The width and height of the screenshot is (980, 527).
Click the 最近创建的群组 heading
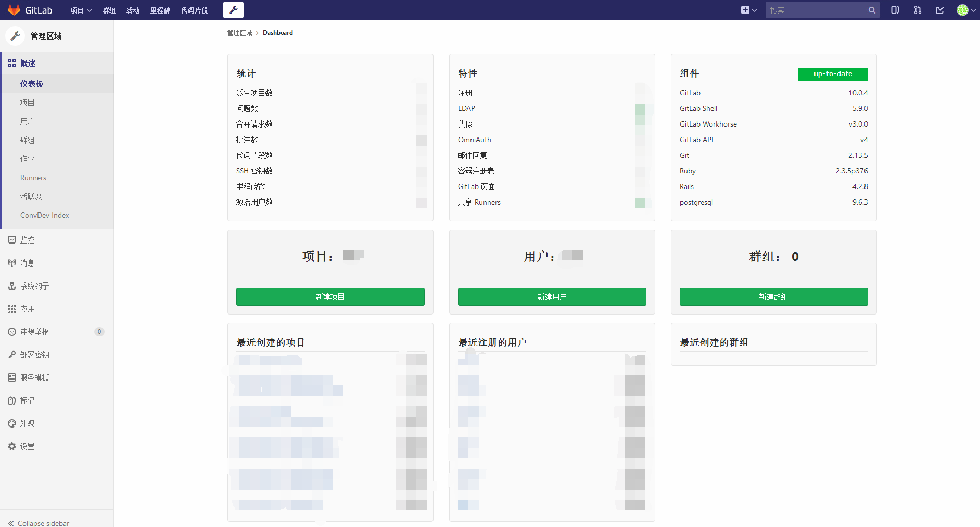tap(714, 342)
